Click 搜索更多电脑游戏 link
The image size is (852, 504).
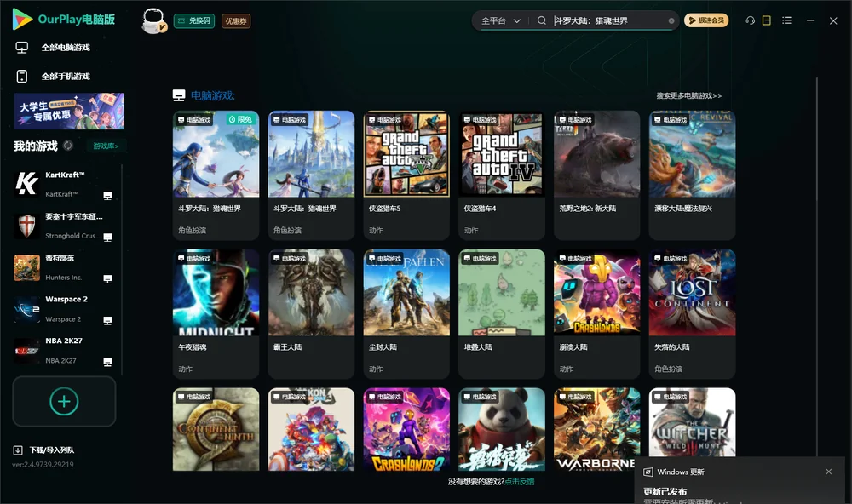coord(688,96)
